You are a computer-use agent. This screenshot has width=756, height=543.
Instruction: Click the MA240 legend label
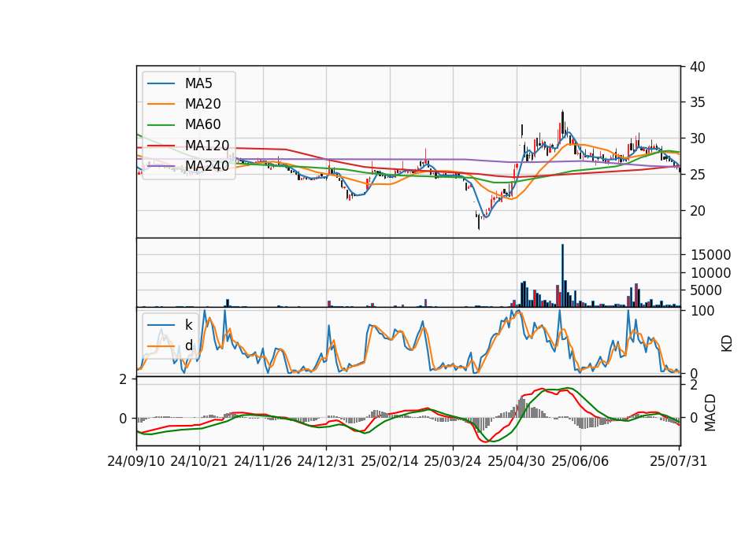[x=207, y=166]
